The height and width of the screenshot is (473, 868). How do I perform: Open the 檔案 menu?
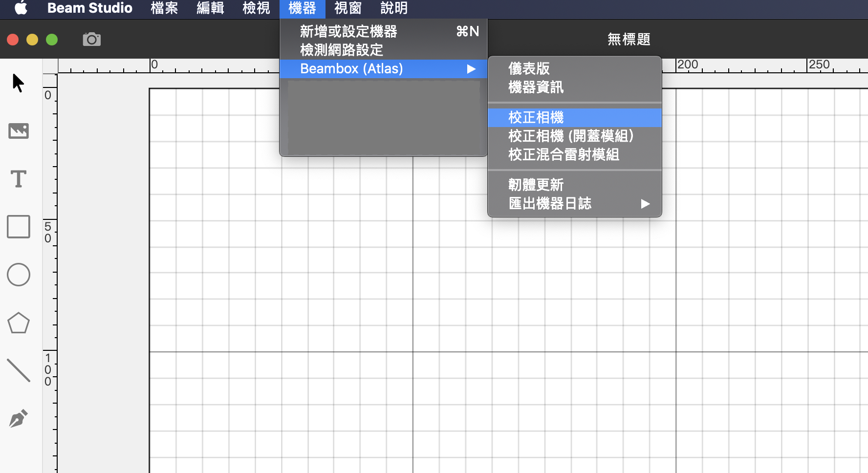pyautogui.click(x=164, y=8)
